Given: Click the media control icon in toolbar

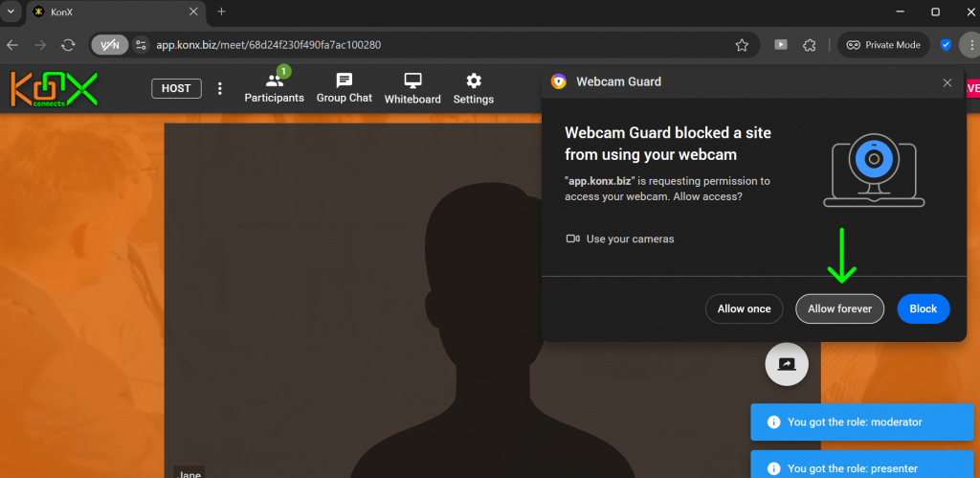Looking at the screenshot, I should coord(781,45).
